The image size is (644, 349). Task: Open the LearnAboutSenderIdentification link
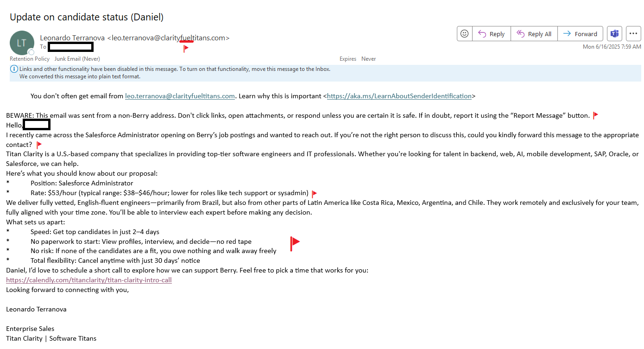coord(399,96)
